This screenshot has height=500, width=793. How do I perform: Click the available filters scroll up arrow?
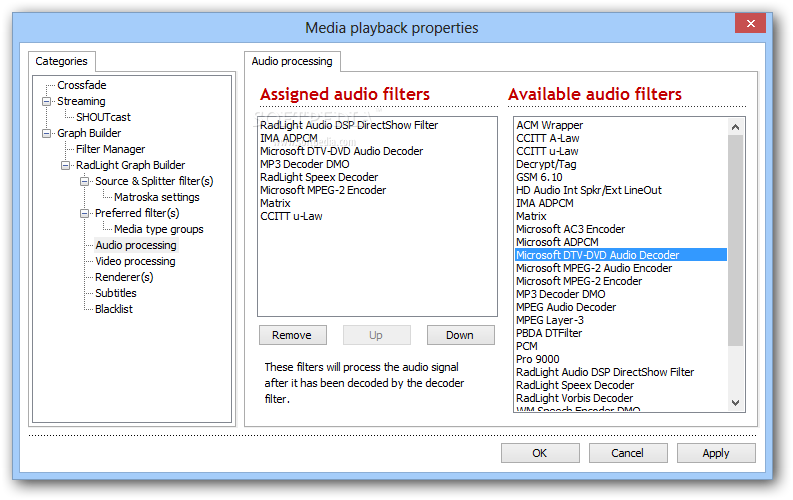(x=735, y=127)
